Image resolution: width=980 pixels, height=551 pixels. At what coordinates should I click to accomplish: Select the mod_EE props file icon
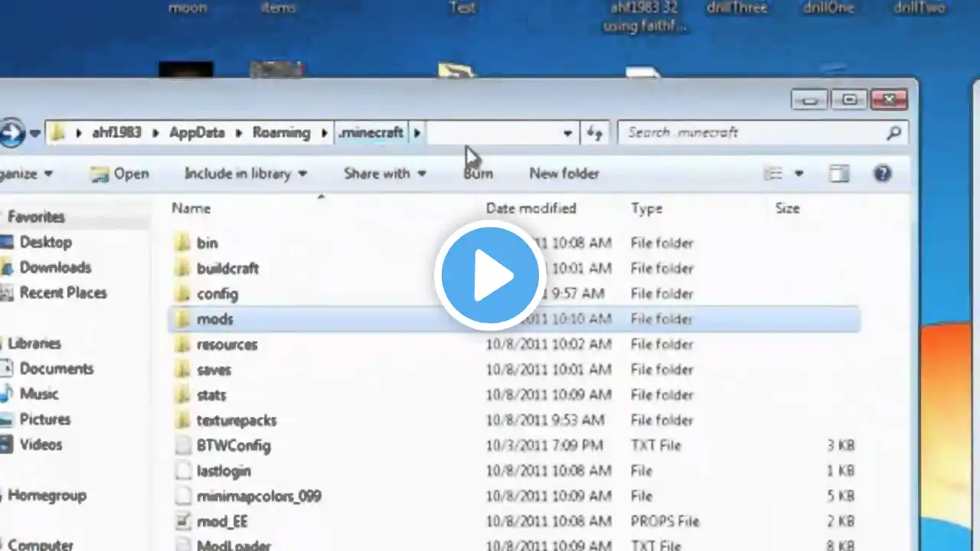tap(182, 521)
